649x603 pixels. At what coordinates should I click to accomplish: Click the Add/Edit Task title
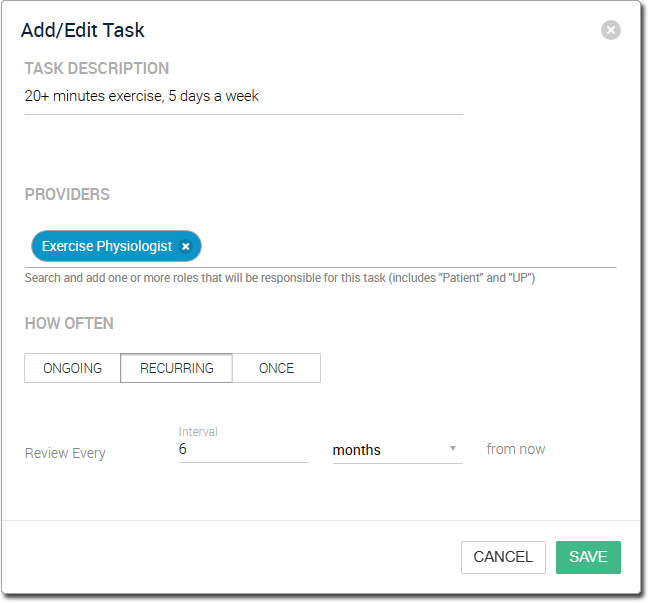click(x=83, y=30)
